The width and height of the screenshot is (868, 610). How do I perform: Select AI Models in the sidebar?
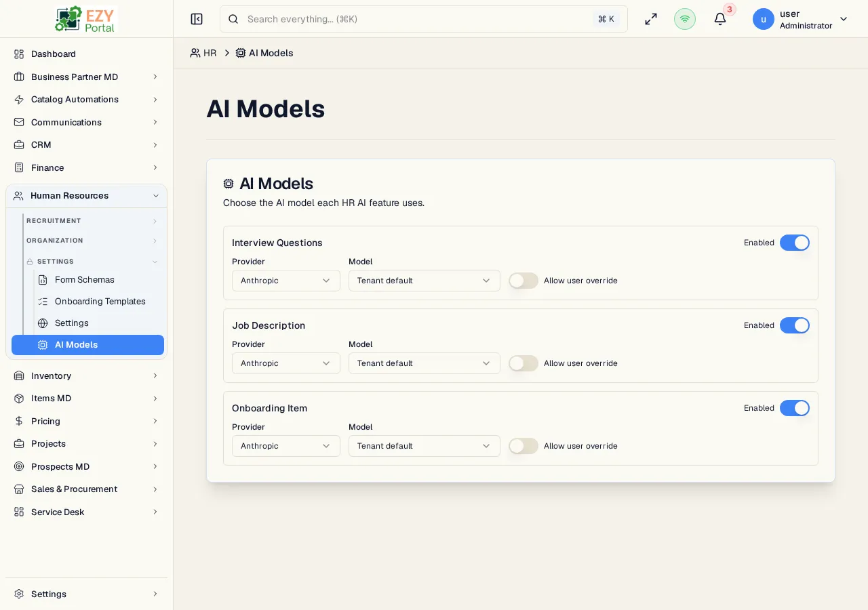coord(88,345)
